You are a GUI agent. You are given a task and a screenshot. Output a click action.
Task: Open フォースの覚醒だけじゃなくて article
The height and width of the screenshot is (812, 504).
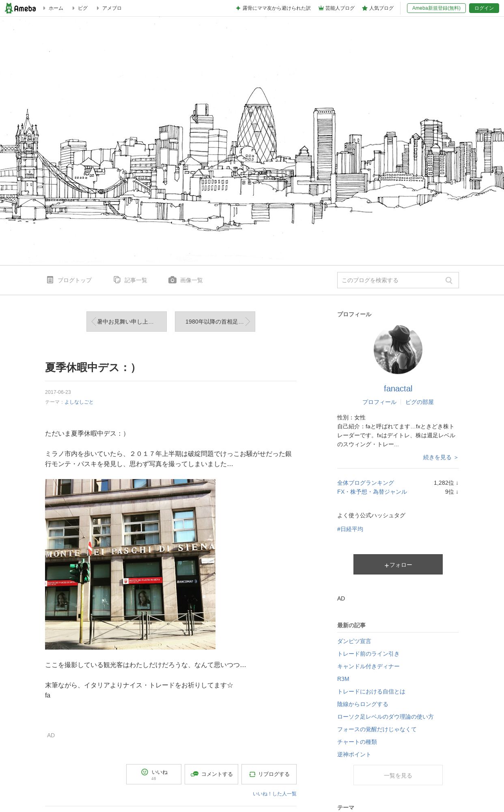pyautogui.click(x=377, y=729)
